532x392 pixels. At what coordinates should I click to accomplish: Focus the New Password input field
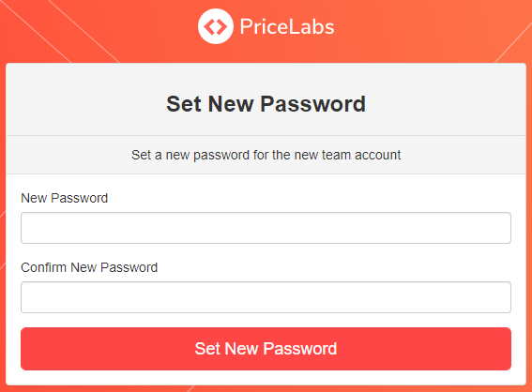266,228
